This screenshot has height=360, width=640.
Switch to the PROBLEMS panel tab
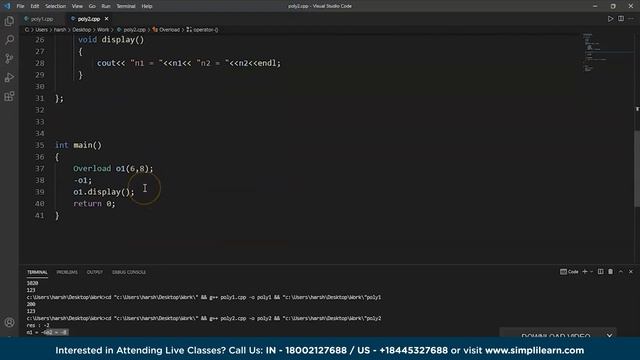tap(67, 272)
